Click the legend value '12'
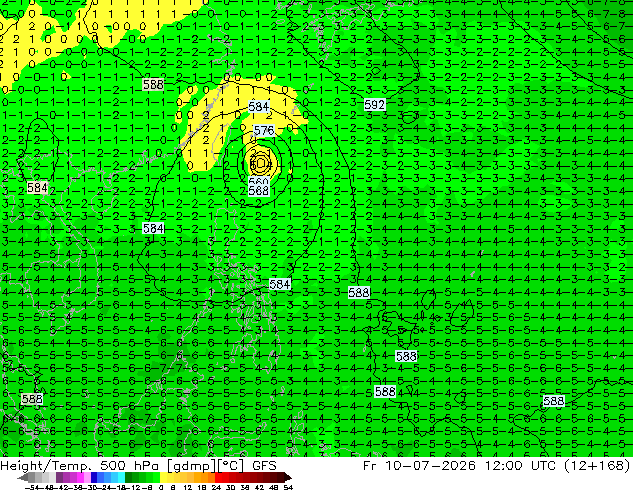The height and width of the screenshot is (490, 634). [187, 487]
